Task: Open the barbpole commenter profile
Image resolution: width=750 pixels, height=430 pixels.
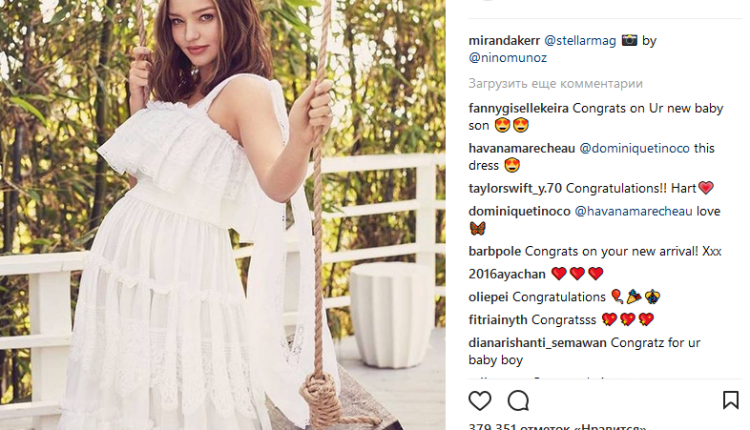Action: pos(495,252)
